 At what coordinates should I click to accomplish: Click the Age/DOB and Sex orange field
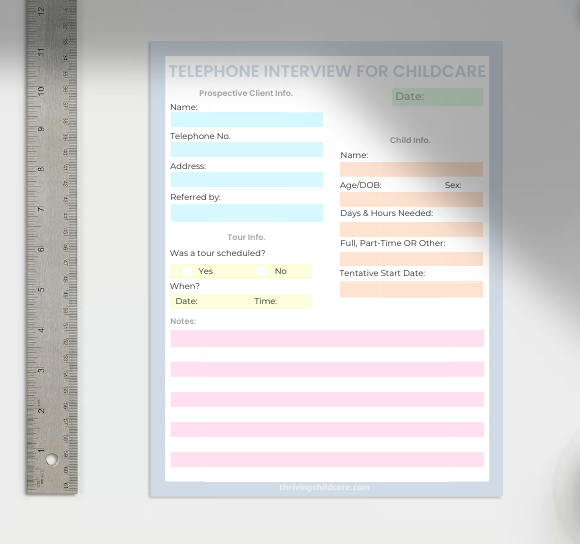(x=411, y=199)
